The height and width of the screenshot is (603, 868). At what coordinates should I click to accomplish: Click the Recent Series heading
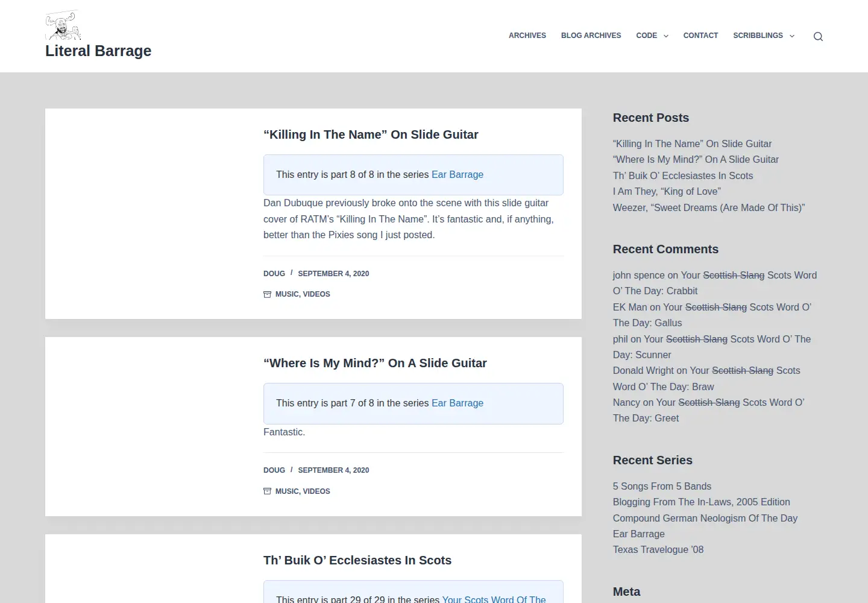(653, 460)
